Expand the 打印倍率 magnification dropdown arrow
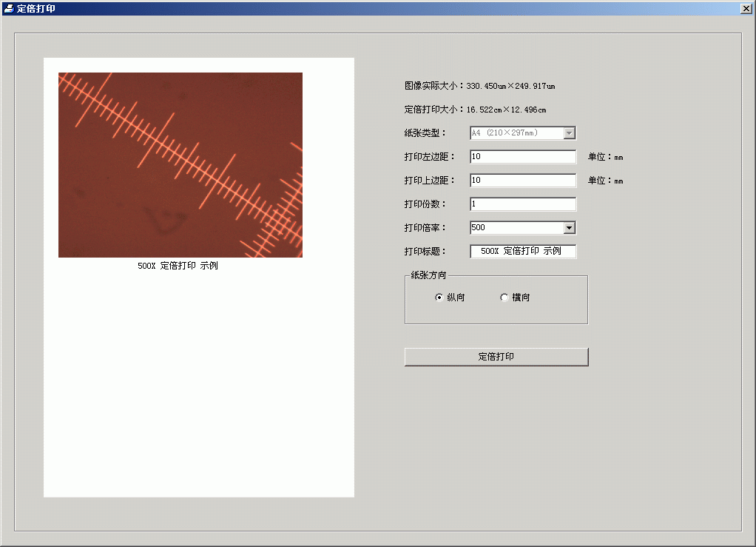Image resolution: width=756 pixels, height=547 pixels. pos(570,228)
